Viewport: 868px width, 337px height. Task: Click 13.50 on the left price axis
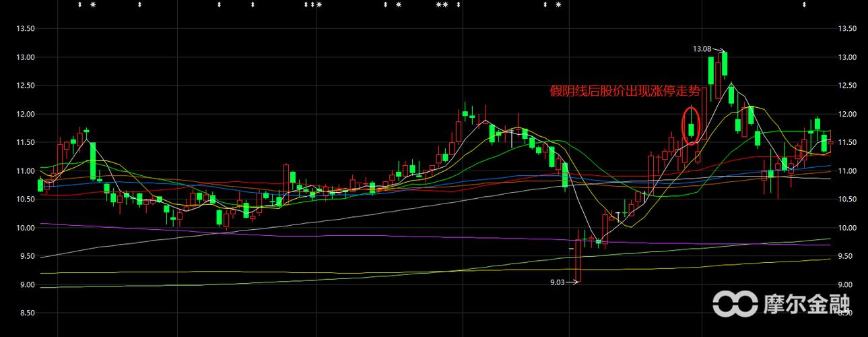[x=26, y=29]
